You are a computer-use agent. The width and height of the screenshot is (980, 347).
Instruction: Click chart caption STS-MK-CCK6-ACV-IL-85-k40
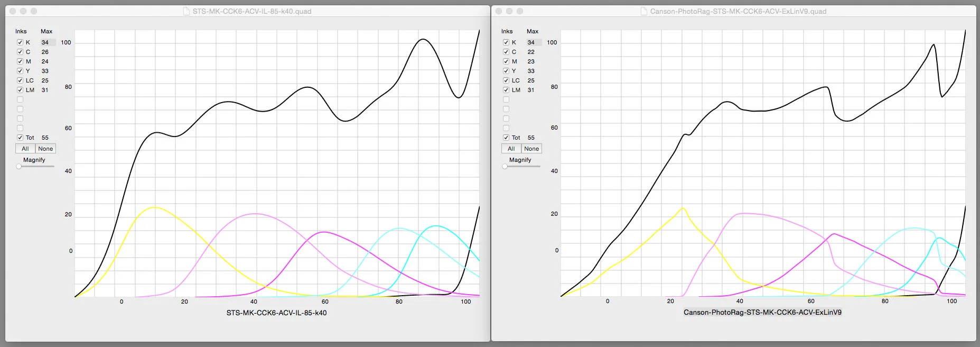tap(276, 313)
